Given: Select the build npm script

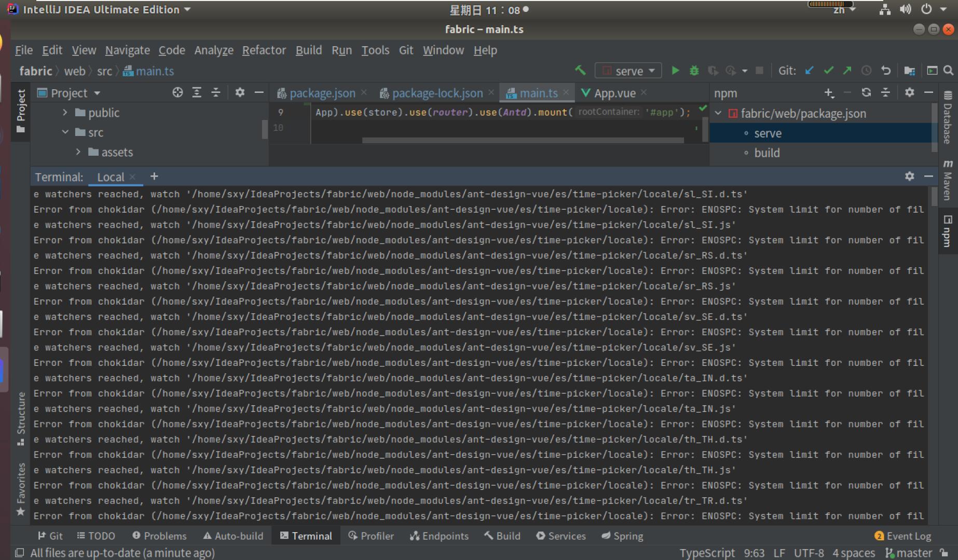Looking at the screenshot, I should tap(823, 153).
